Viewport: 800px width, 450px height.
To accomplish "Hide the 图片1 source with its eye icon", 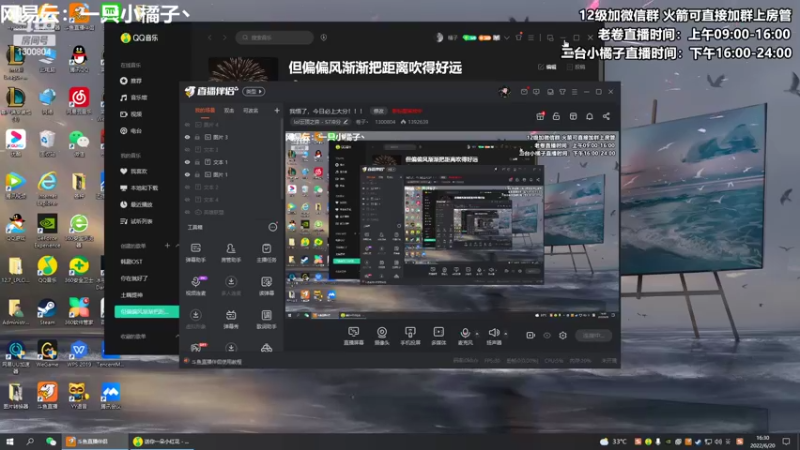I will point(187,174).
